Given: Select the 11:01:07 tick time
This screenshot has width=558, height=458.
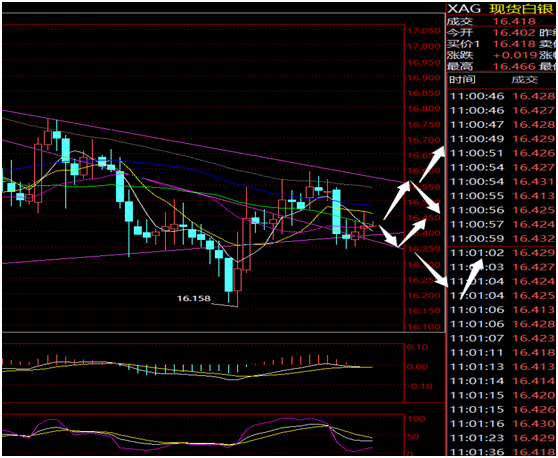Looking at the screenshot, I should (x=477, y=338).
